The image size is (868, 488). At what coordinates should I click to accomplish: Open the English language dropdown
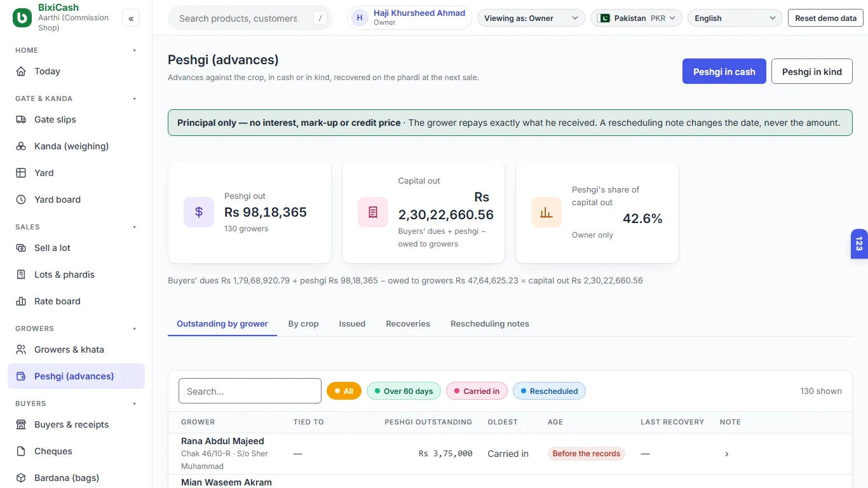(735, 18)
